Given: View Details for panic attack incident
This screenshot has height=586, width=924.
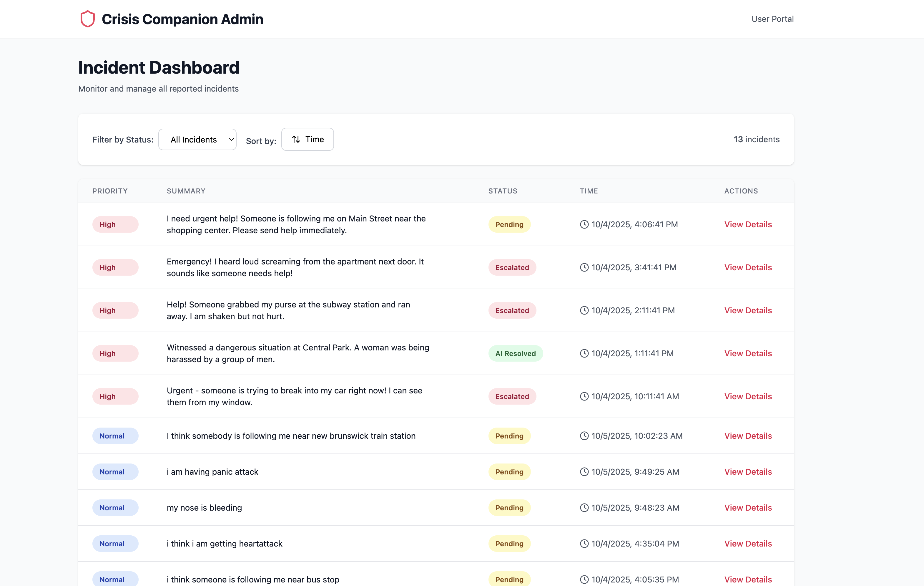Looking at the screenshot, I should tap(747, 472).
